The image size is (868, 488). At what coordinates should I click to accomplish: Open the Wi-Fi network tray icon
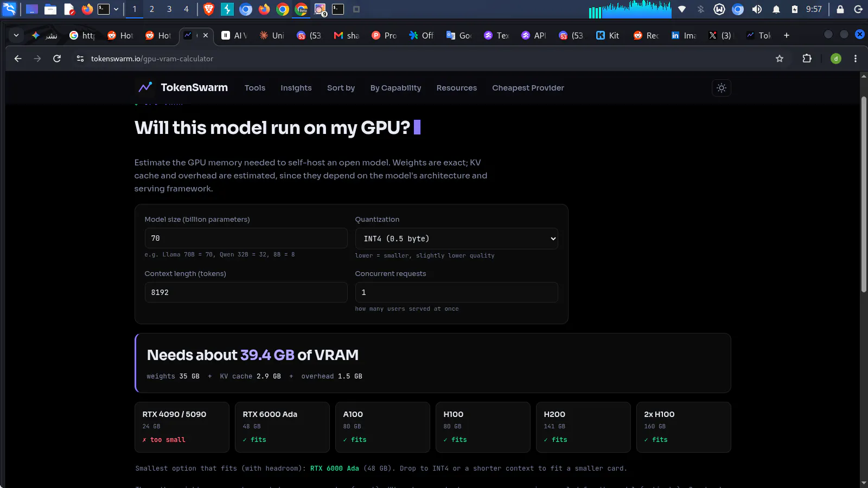(x=682, y=9)
